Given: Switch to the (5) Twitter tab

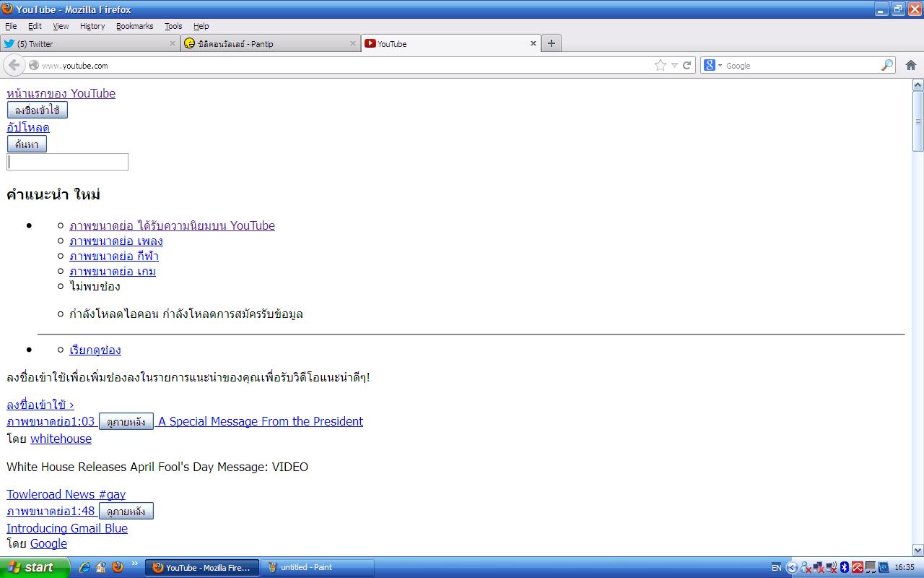Looking at the screenshot, I should pos(90,43).
